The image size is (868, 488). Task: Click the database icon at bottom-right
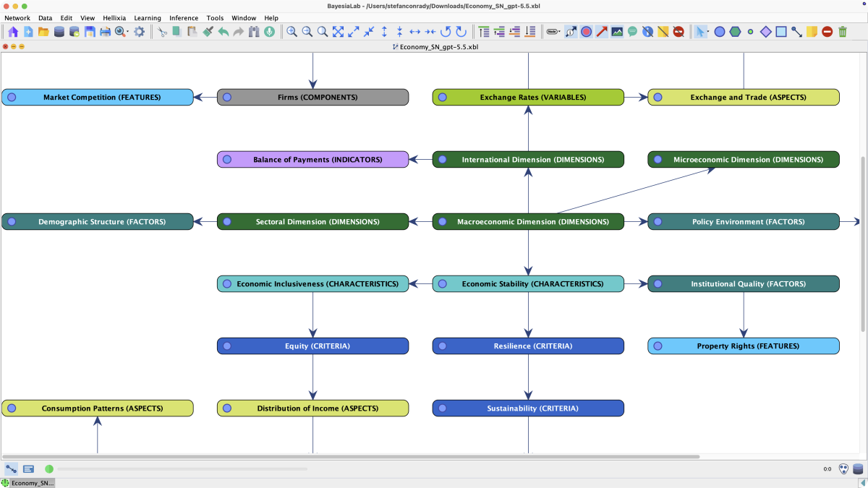click(859, 469)
